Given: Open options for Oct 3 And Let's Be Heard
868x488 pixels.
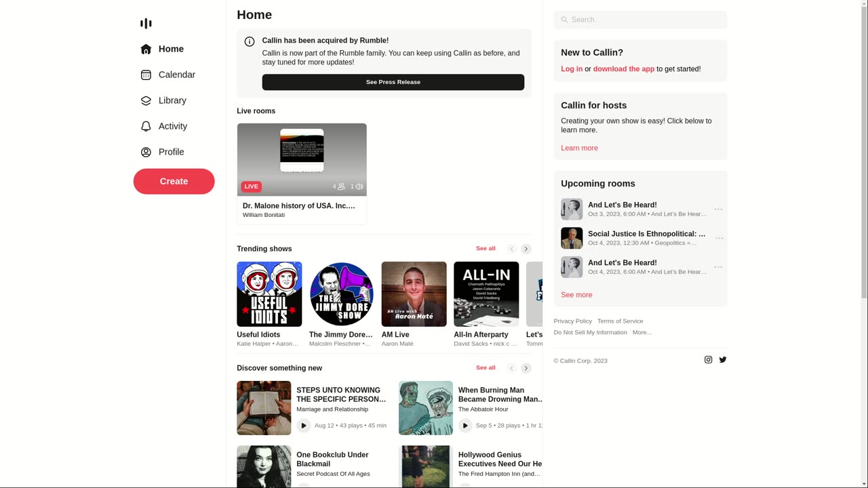Looking at the screenshot, I should tap(718, 209).
